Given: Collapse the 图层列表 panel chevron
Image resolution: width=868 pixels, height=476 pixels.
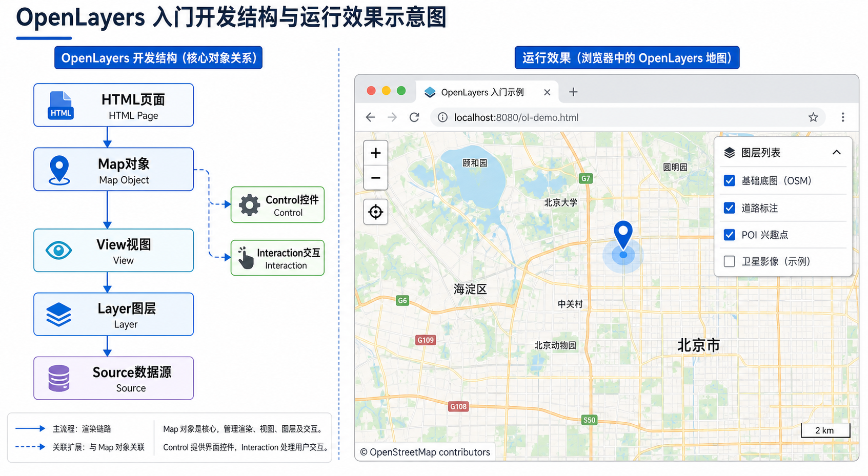Looking at the screenshot, I should click(x=836, y=152).
